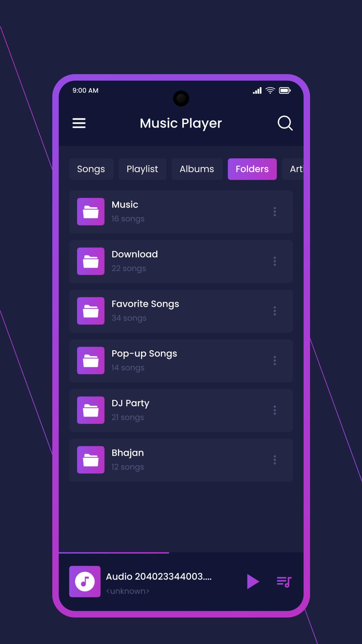Open more options for Favorite Songs
This screenshot has height=644, width=362.
275,311
